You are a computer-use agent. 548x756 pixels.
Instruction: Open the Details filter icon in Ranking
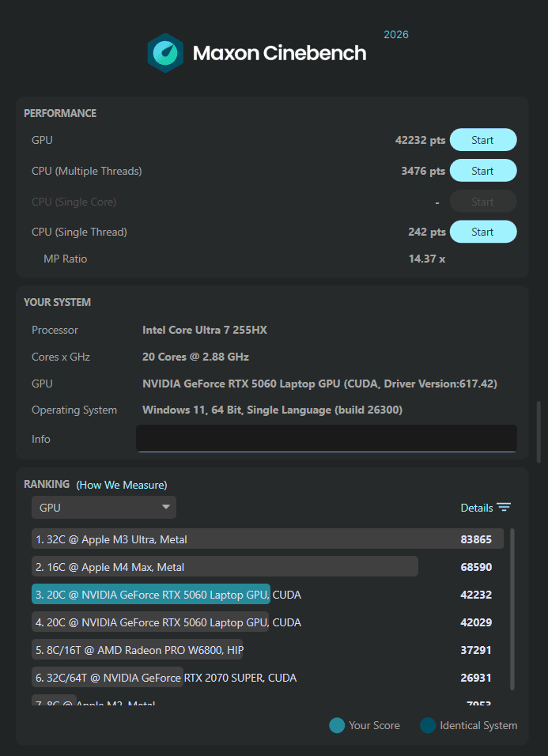tap(505, 507)
